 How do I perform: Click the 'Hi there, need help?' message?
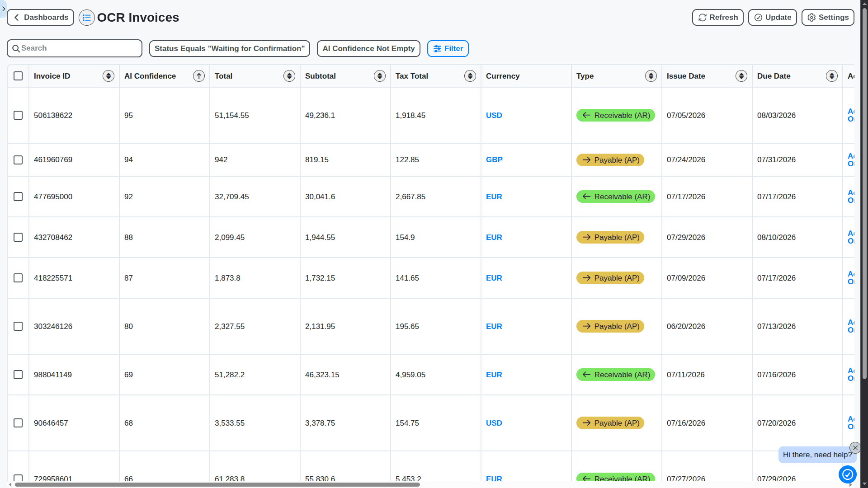coord(817,455)
